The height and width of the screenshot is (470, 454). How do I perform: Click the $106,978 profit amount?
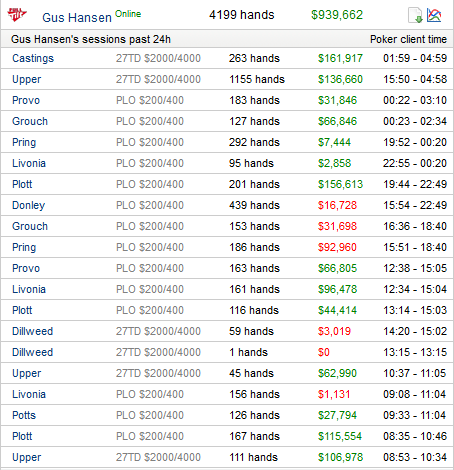click(x=340, y=457)
